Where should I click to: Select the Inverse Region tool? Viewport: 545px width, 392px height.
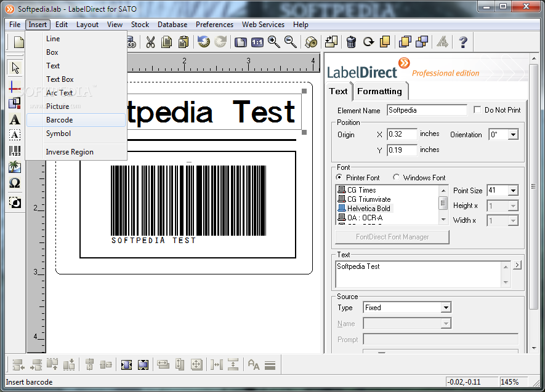(x=15, y=202)
